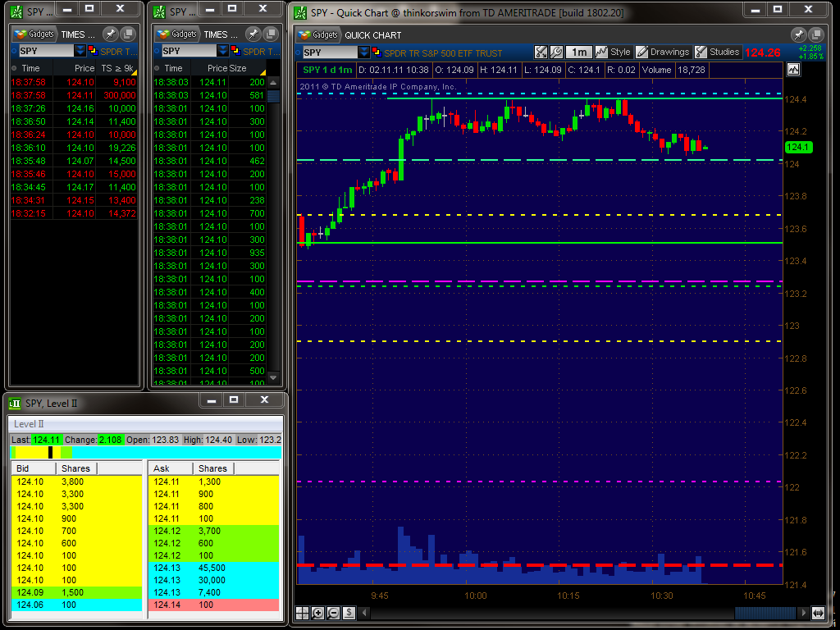
Task: Pin the first Time & Sales window
Action: (110, 34)
